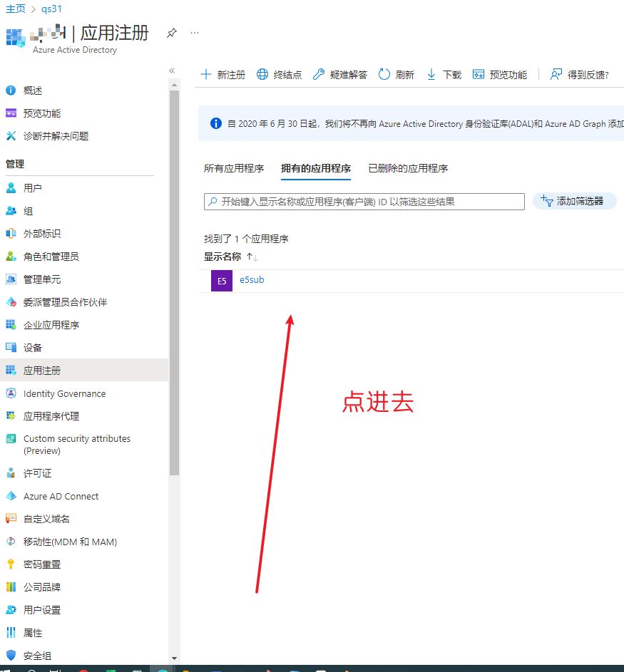
Task: Click the 企业应用程序 grid icon
Action: coord(11,324)
